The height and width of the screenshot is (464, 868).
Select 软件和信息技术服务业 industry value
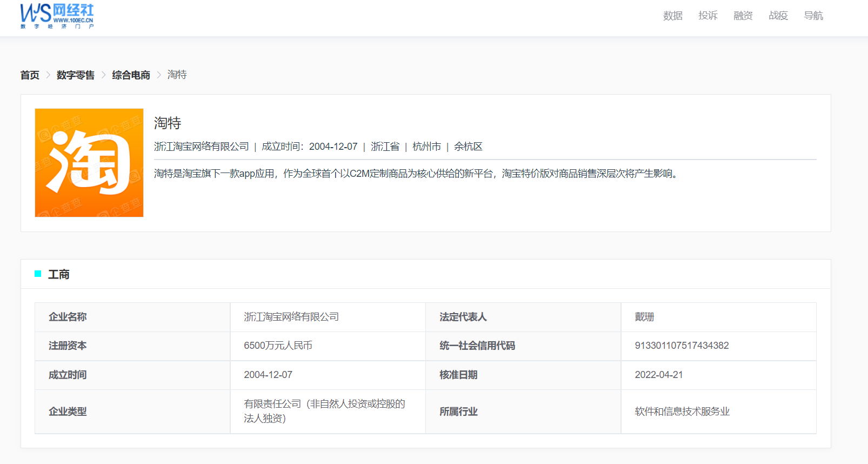click(x=682, y=412)
